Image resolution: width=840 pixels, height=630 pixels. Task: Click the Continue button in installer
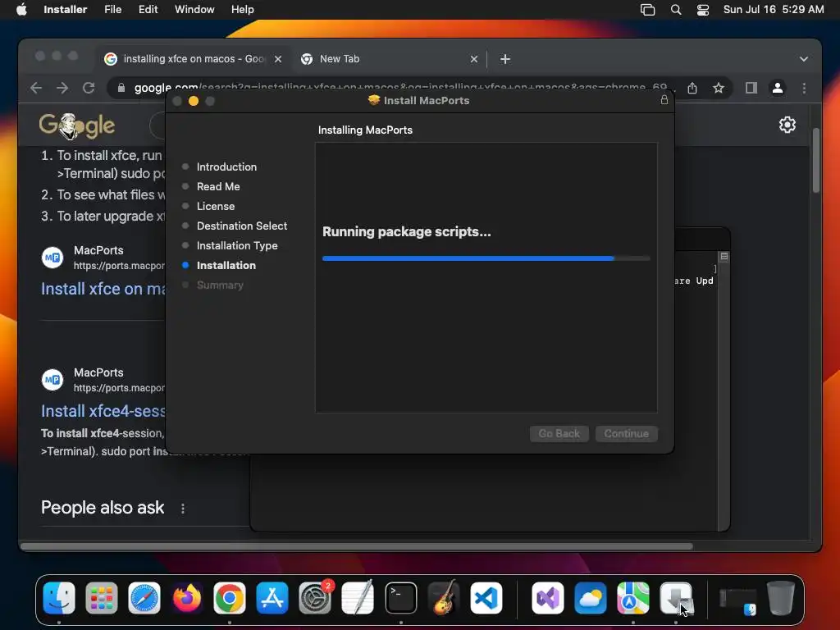(626, 433)
